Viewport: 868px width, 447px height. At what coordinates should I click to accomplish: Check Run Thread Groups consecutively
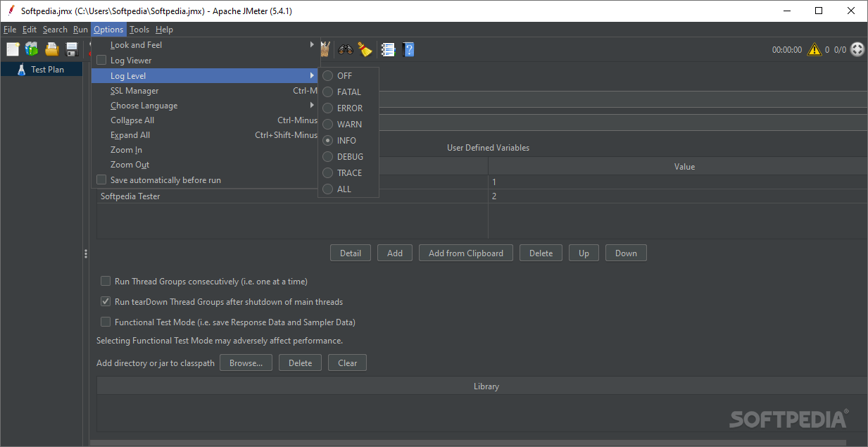click(x=106, y=281)
